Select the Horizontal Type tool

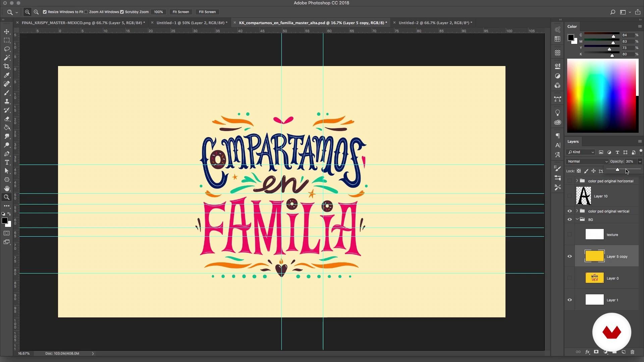pos(7,162)
